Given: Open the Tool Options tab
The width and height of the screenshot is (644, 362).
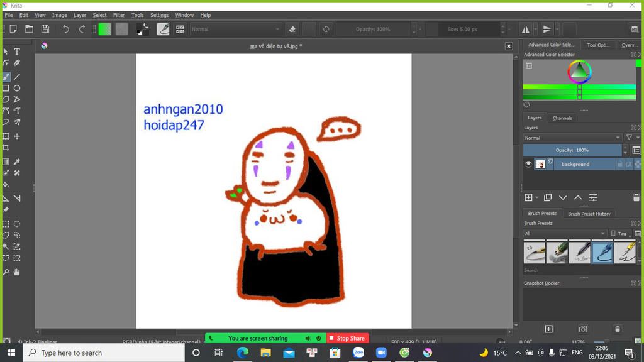Looking at the screenshot, I should 598,45.
